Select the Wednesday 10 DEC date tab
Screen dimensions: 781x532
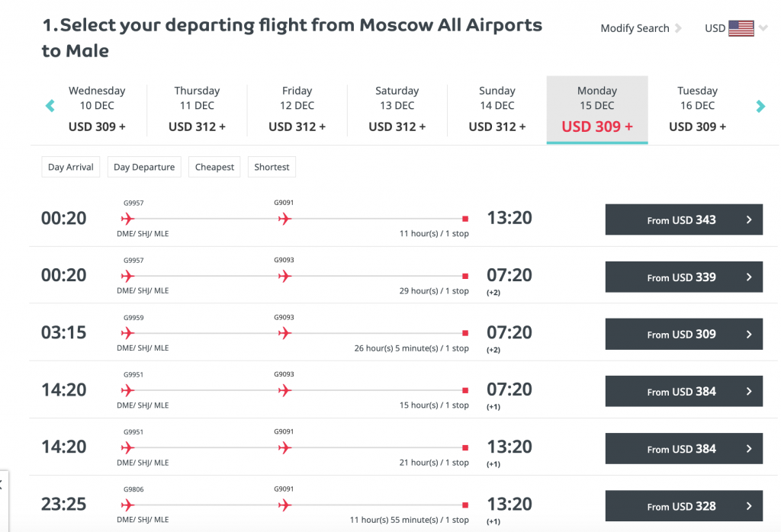pyautogui.click(x=97, y=109)
